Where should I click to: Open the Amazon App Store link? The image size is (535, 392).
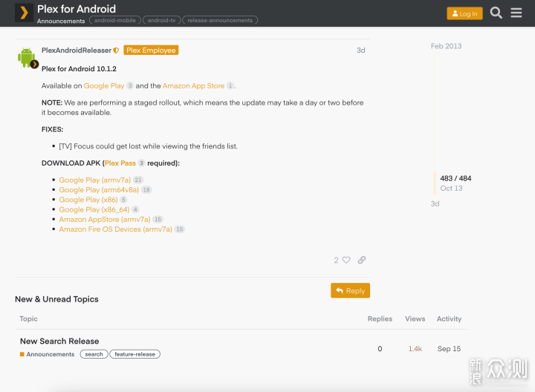(x=193, y=86)
